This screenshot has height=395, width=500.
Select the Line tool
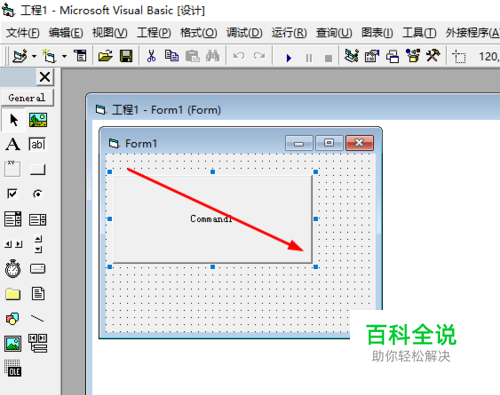coord(37,319)
